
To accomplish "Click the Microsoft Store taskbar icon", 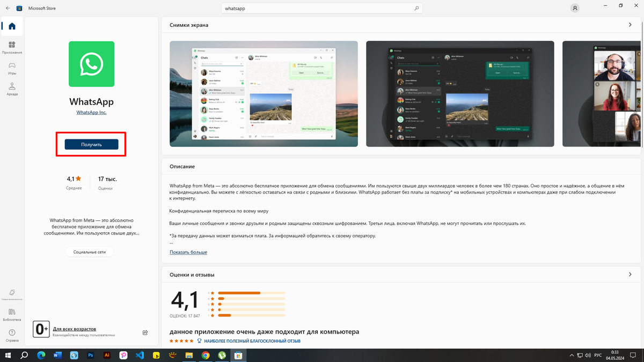I will tap(238, 355).
